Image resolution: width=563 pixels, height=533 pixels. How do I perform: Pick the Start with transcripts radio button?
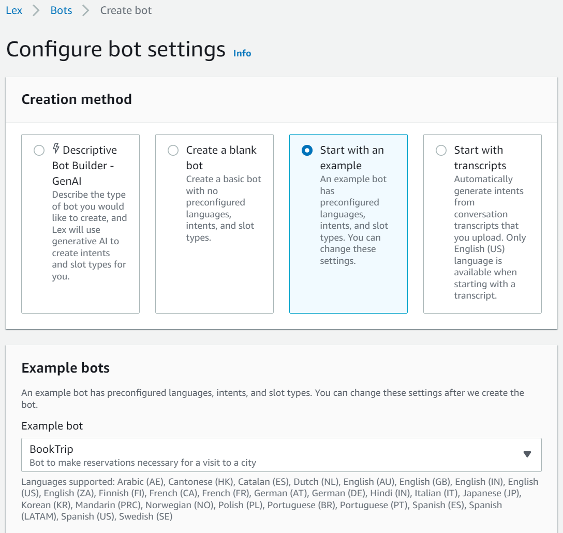[x=441, y=150]
